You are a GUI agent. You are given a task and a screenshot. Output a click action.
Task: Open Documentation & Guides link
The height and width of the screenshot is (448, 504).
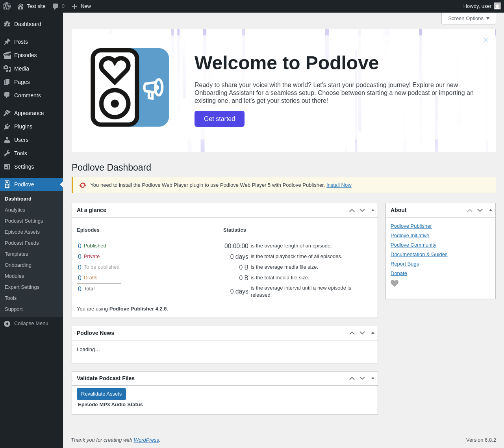tap(419, 255)
